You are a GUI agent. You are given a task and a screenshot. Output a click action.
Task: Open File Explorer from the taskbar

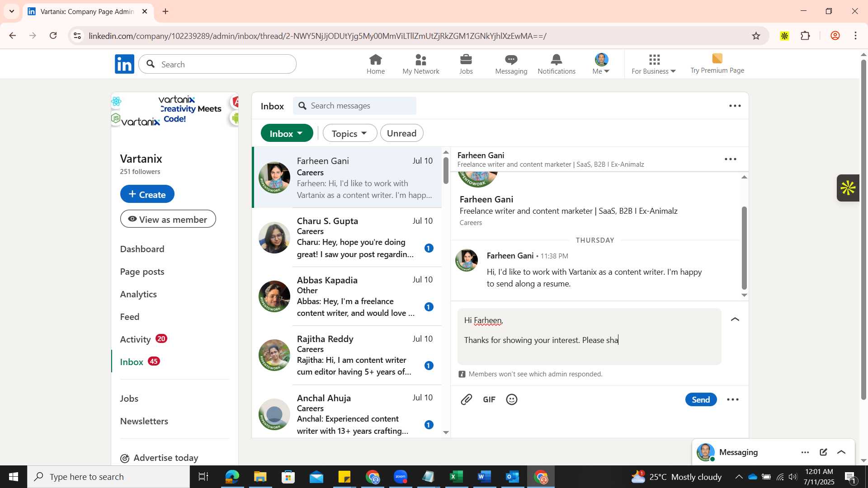[x=260, y=477]
